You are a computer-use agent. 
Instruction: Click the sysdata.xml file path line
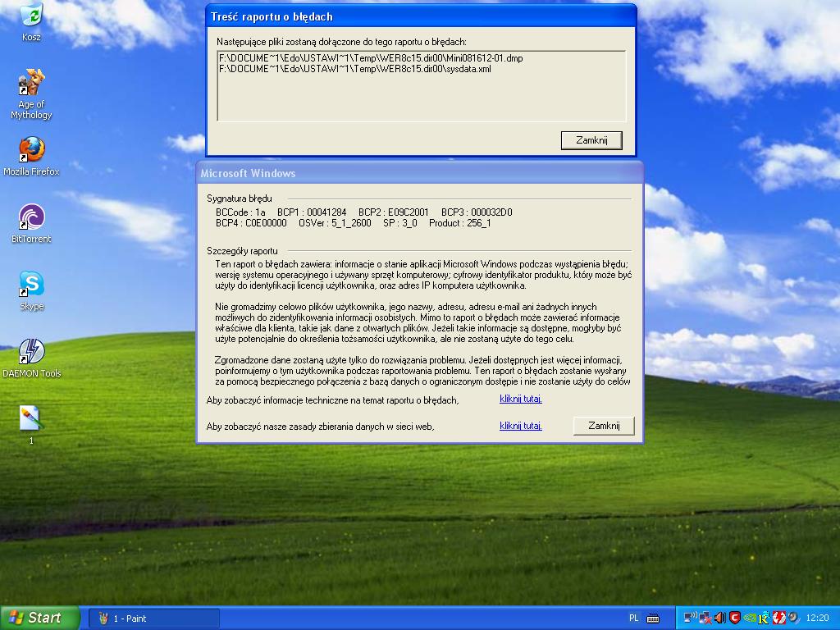coord(354,69)
